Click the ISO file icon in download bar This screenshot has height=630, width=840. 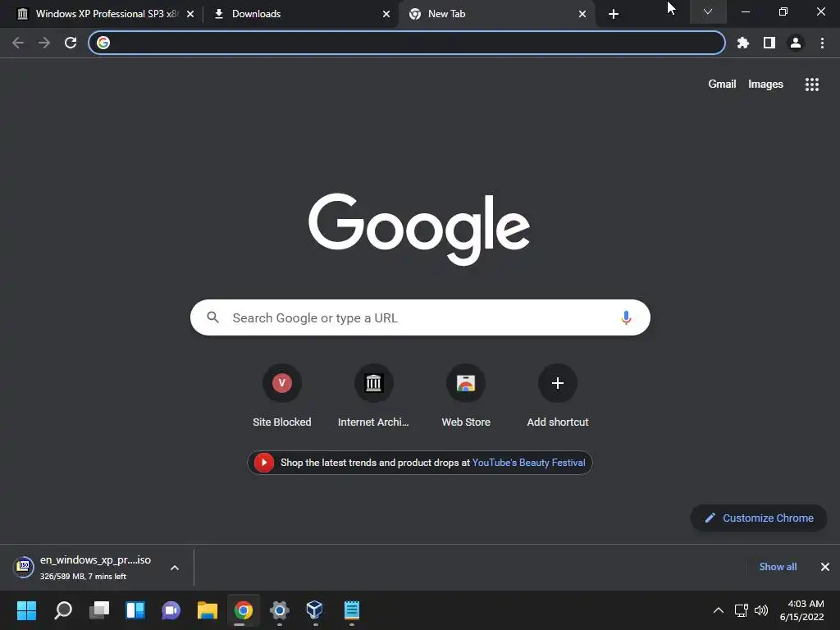point(23,566)
